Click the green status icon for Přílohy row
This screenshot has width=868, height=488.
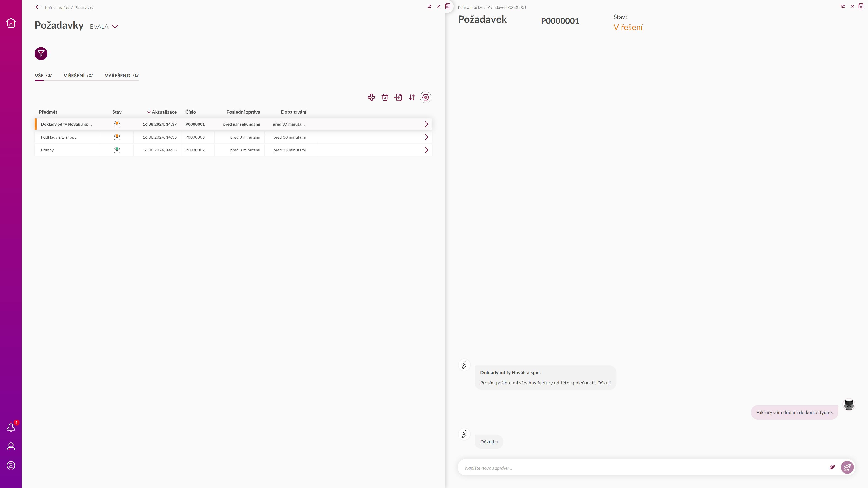pos(117,150)
